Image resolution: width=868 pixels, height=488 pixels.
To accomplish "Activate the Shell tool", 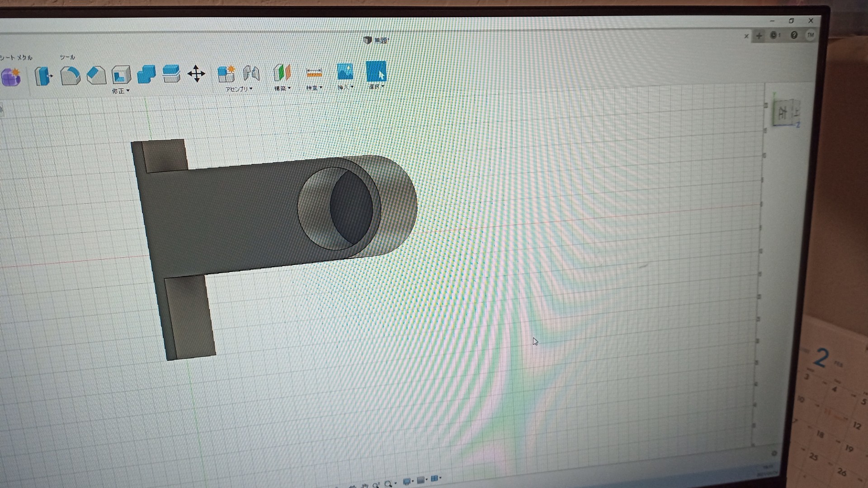I will pyautogui.click(x=121, y=75).
